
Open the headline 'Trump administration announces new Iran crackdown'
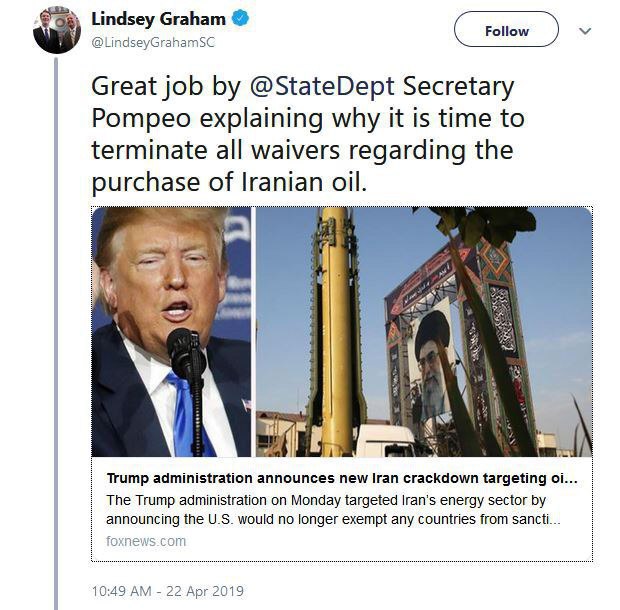(341, 478)
